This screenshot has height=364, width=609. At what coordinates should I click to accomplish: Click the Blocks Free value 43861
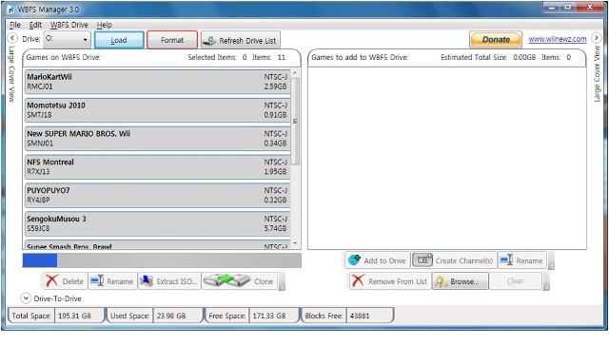coord(360,316)
